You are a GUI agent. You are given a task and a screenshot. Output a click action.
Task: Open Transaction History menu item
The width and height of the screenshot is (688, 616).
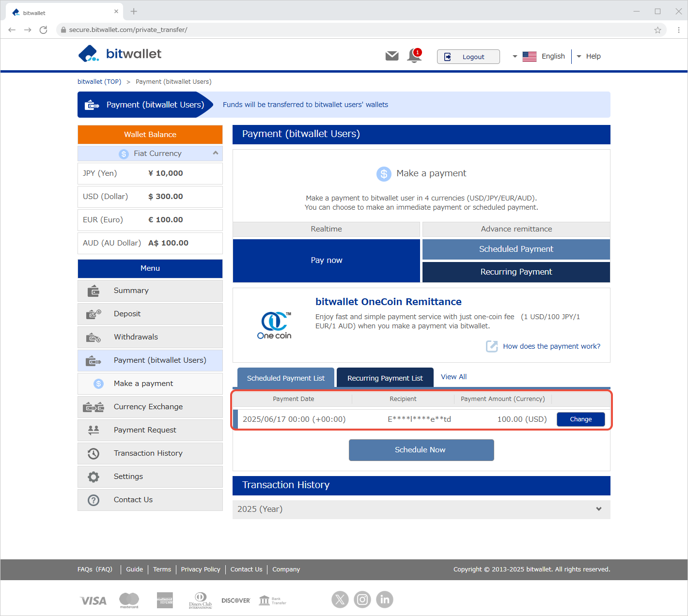(x=150, y=453)
